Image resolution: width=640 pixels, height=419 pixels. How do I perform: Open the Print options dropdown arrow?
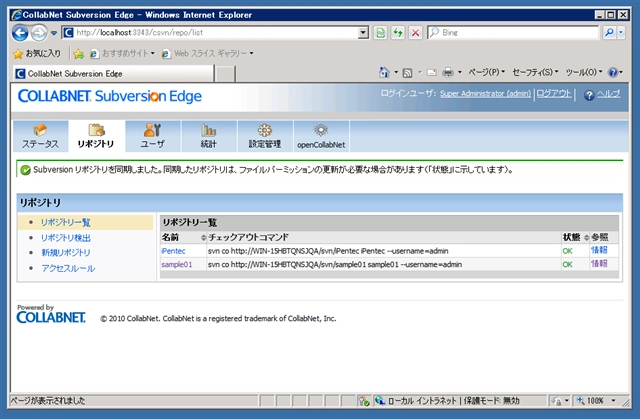460,73
